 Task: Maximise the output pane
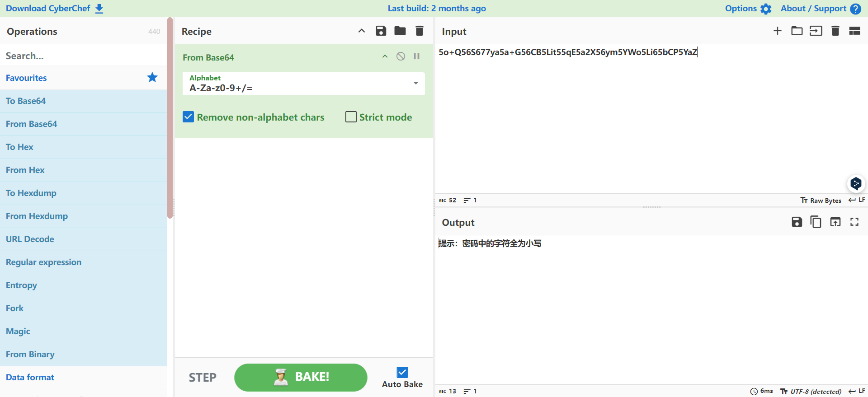point(854,222)
